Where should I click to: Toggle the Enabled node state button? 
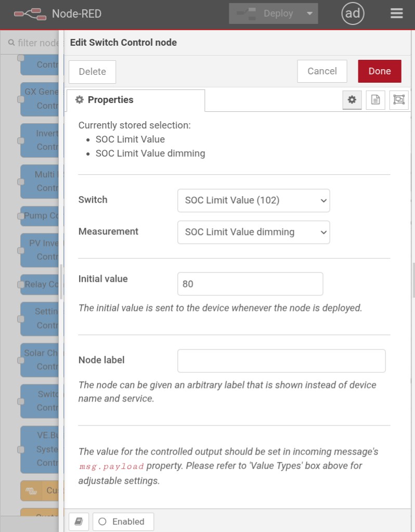[x=123, y=522]
